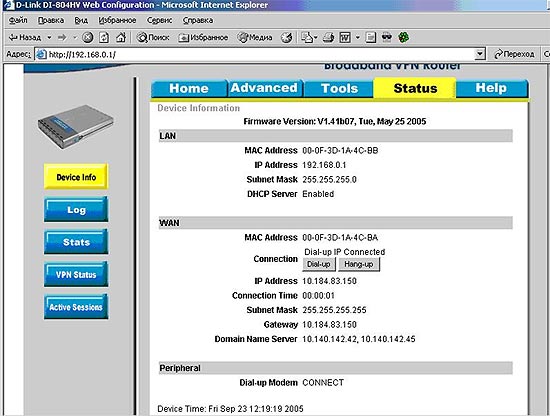The image size is (550, 416).
Task: Click the Dial-up button
Action: tap(318, 264)
